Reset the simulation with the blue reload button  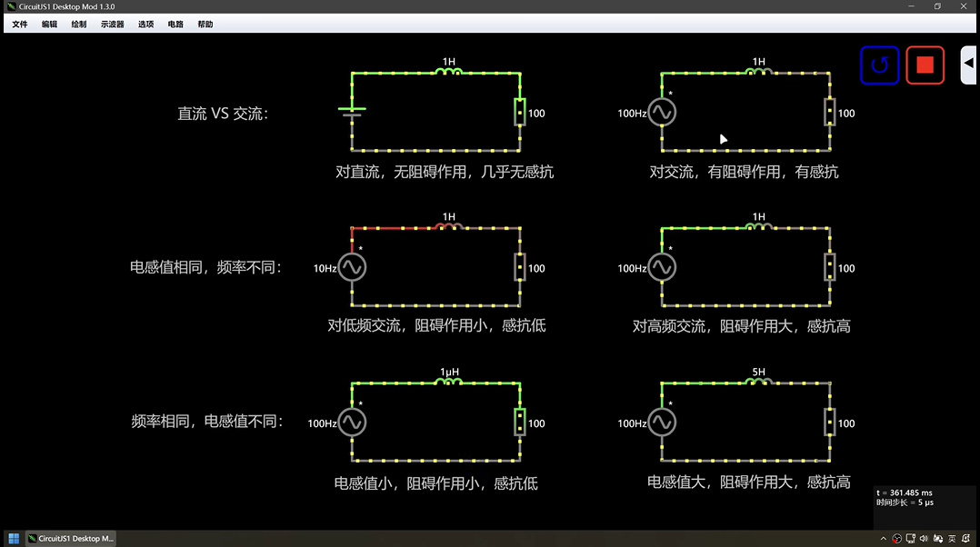tap(879, 65)
